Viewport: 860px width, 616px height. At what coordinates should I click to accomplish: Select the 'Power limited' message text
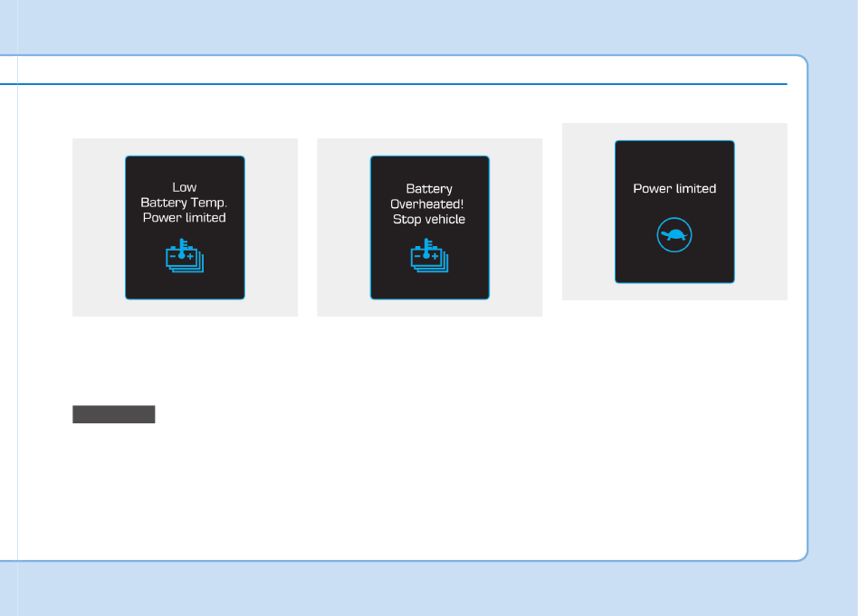tap(674, 188)
